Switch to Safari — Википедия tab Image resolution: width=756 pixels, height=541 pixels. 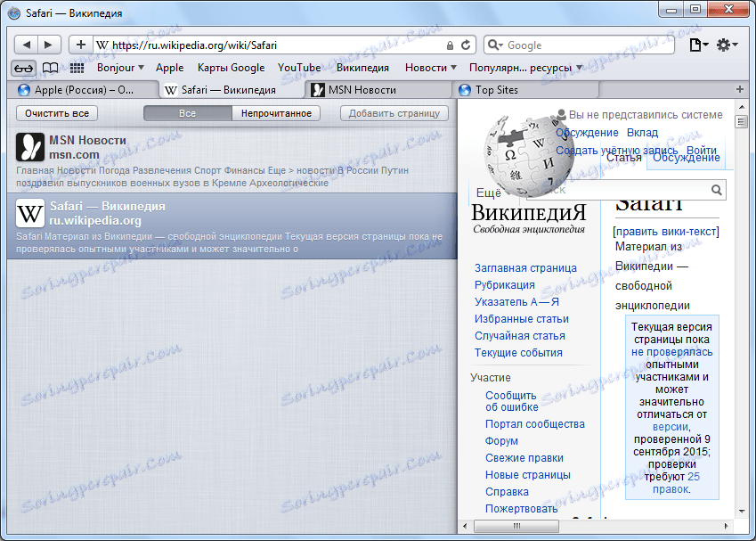(x=232, y=90)
